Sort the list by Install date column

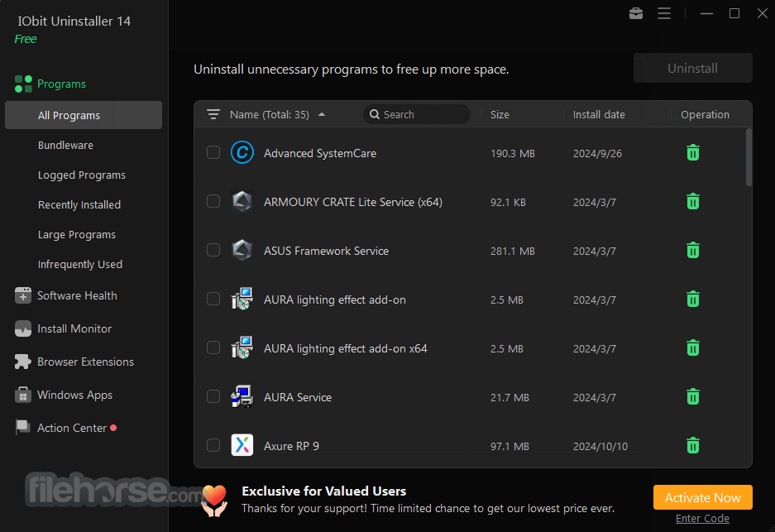pos(599,115)
